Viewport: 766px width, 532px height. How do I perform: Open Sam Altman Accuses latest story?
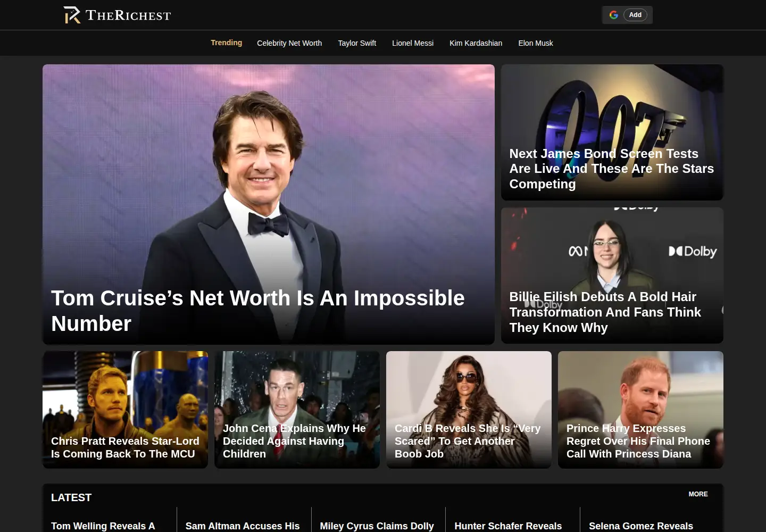pyautogui.click(x=243, y=526)
